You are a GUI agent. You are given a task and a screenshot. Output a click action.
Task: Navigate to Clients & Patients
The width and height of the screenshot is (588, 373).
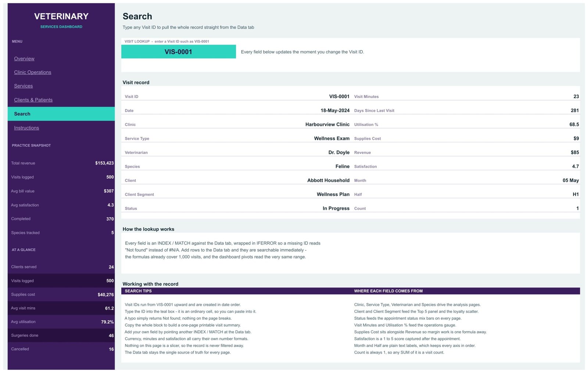(33, 100)
